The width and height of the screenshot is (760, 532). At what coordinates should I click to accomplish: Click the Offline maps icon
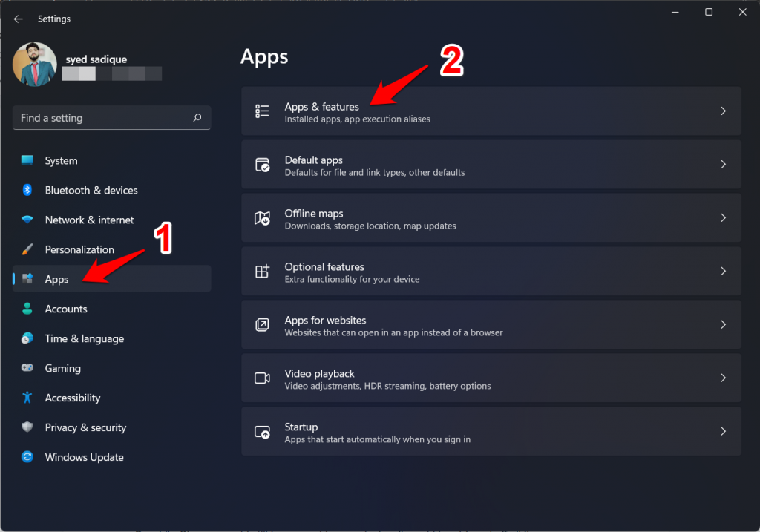[262, 218]
